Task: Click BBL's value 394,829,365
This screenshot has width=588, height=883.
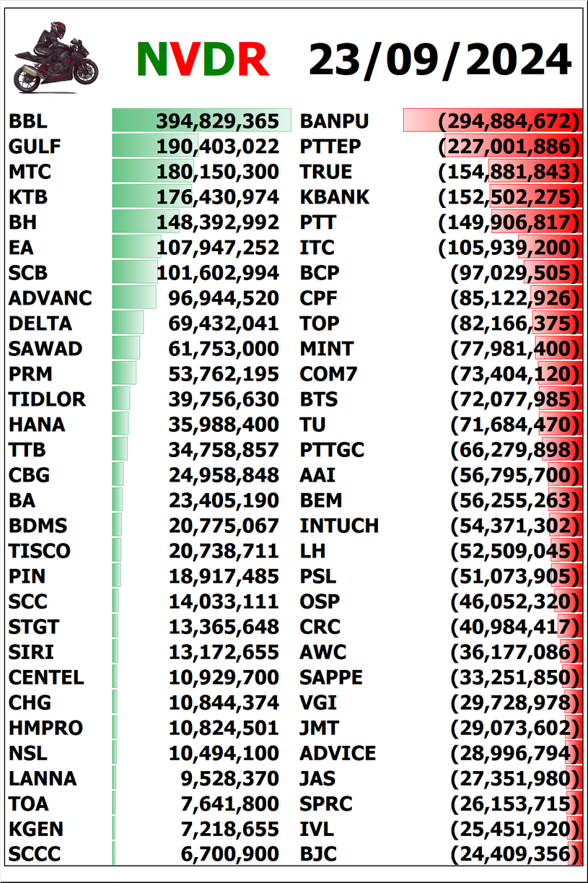Action: point(217,121)
